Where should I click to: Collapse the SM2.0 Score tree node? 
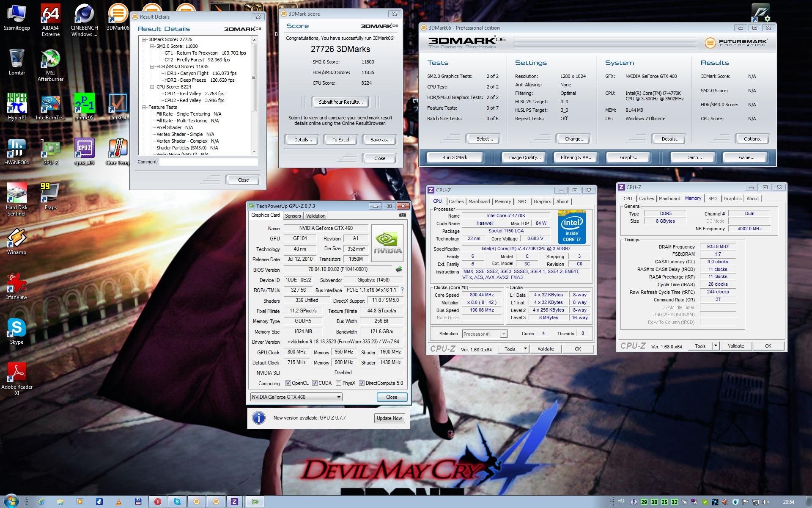152,46
